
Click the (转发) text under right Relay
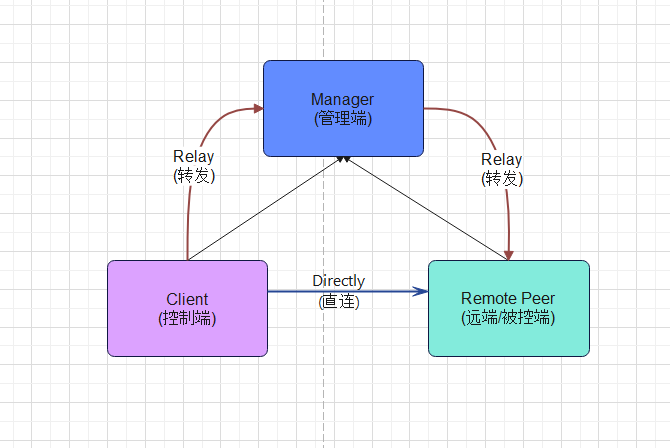tap(501, 178)
